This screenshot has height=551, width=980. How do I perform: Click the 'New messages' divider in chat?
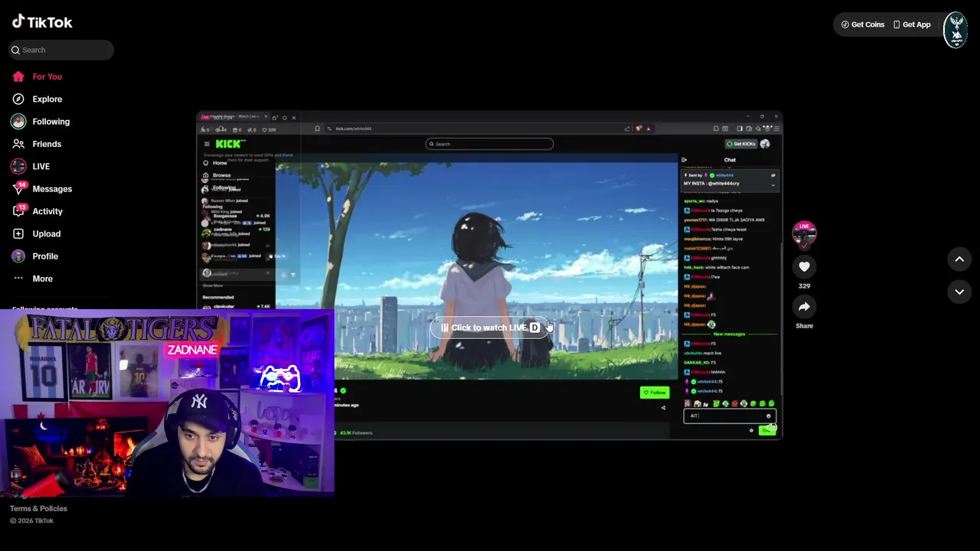[x=729, y=334]
